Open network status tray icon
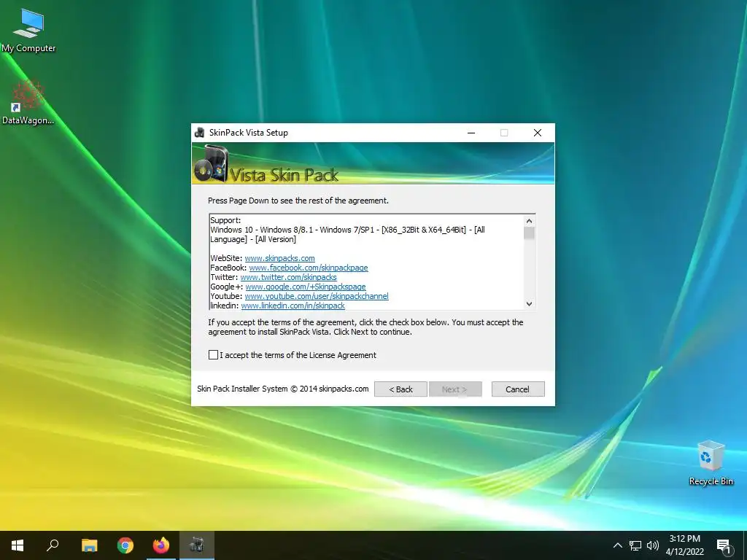The width and height of the screenshot is (747, 560). [635, 545]
